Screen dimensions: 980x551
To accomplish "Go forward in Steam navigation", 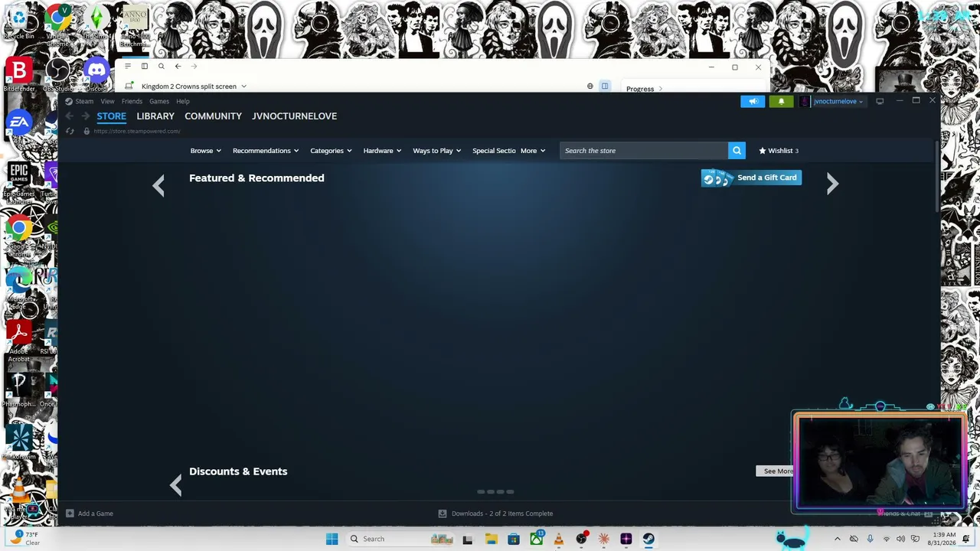I will tap(85, 116).
